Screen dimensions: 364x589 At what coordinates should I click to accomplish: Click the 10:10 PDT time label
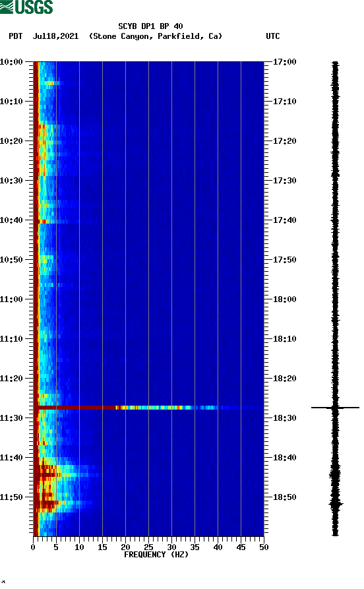coord(11,102)
